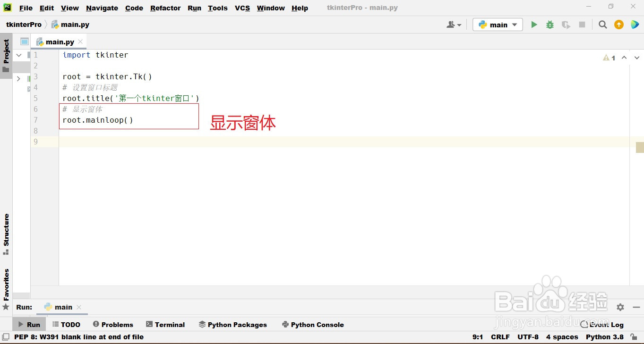Start debugging with the bug icon
Viewport: 644px width, 344px height.
click(550, 24)
